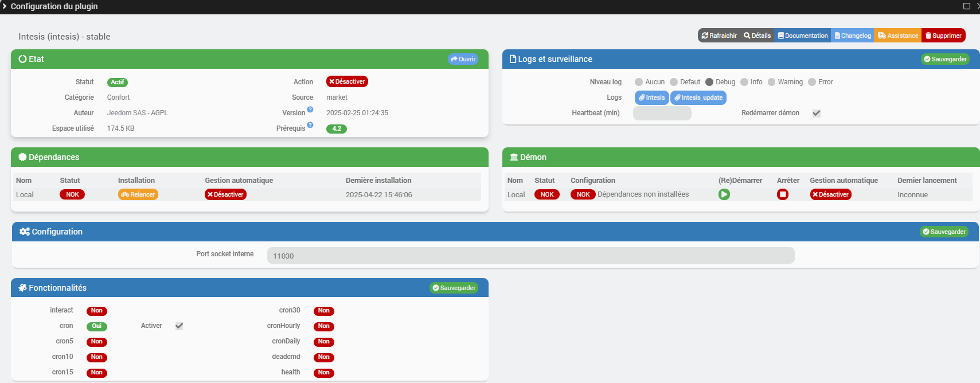Screen dimensions: 980x383
Task: Click the 174.5 KB space value
Action: tap(121, 128)
